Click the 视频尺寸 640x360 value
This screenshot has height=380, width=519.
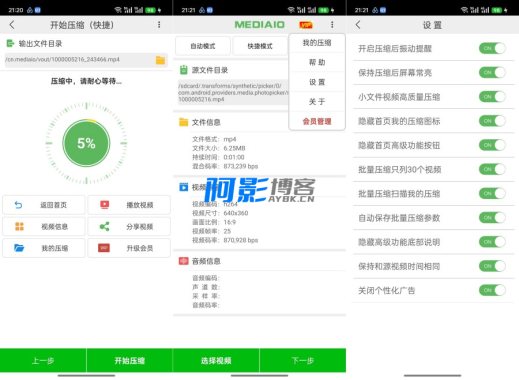pos(236,213)
